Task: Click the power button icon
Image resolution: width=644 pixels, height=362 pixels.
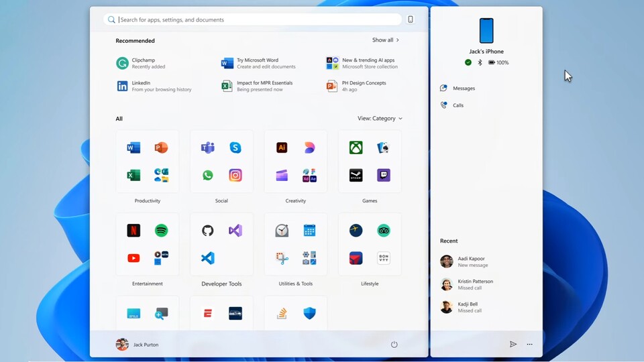Action: point(394,345)
